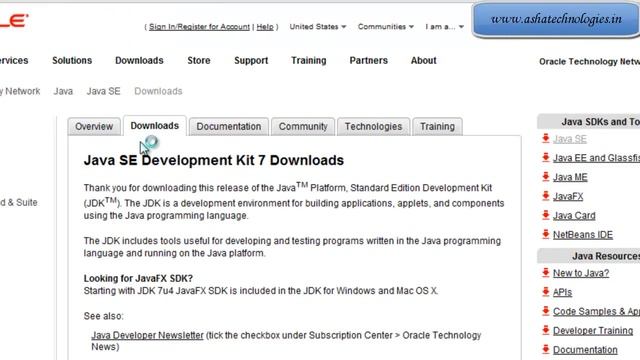Open Solutions in the main navigation
This screenshot has height=360, width=640.
(x=72, y=60)
